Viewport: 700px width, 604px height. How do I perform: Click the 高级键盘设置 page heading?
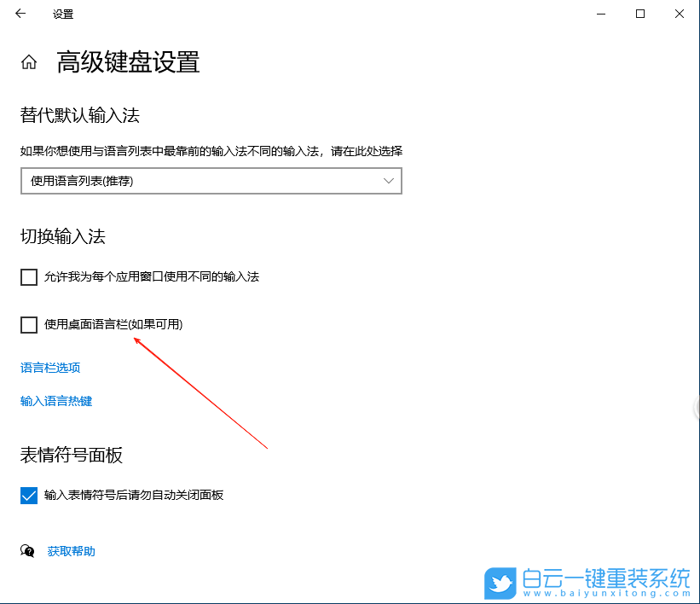point(126,62)
